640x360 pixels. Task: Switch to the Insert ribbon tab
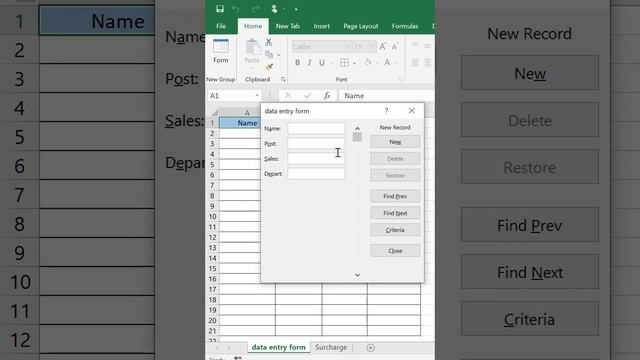pos(322,26)
